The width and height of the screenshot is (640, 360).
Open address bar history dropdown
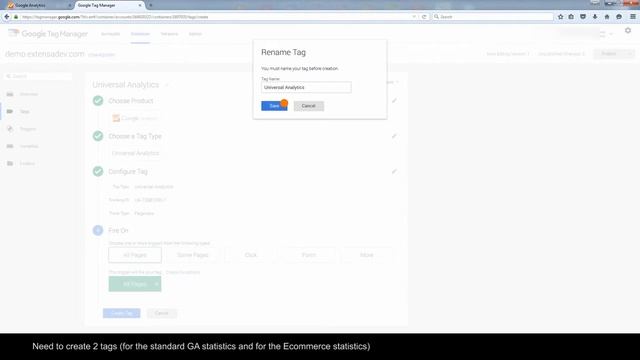tap(414, 17)
